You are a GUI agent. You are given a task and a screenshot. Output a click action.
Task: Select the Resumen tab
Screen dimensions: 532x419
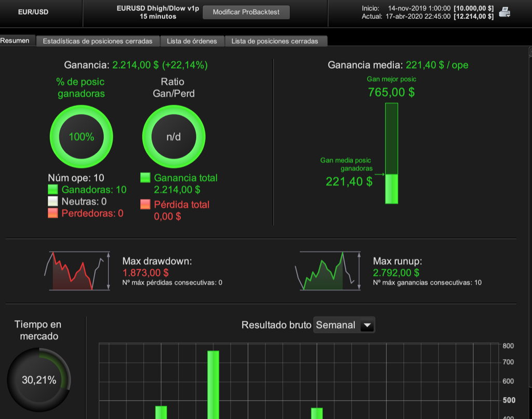[x=15, y=41]
